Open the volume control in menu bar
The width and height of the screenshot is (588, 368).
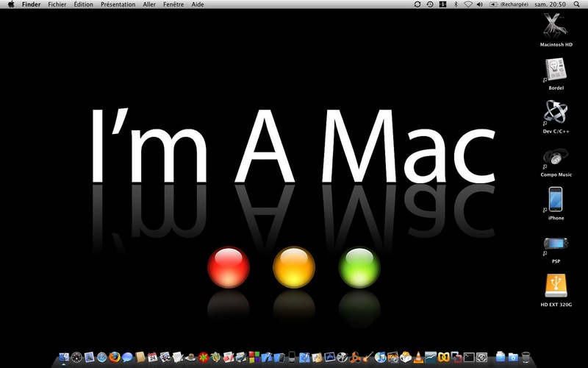[x=480, y=4]
